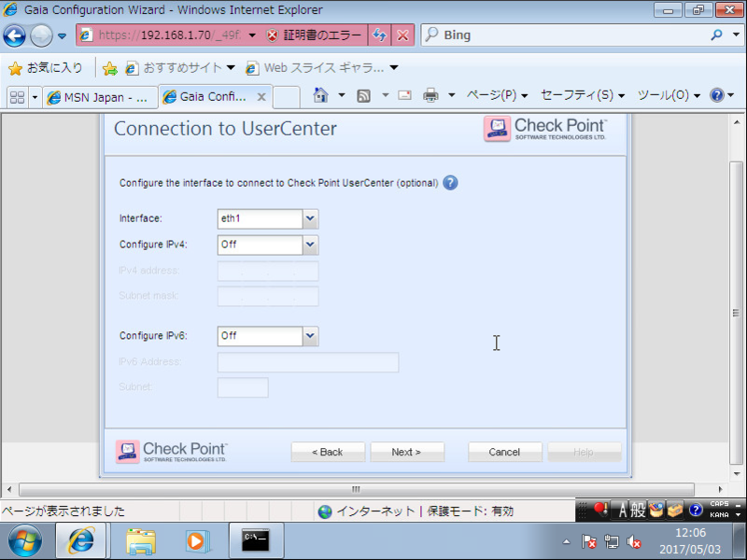Viewport: 747px width, 560px height.
Task: Click the IPv6 Subnet field
Action: [243, 387]
